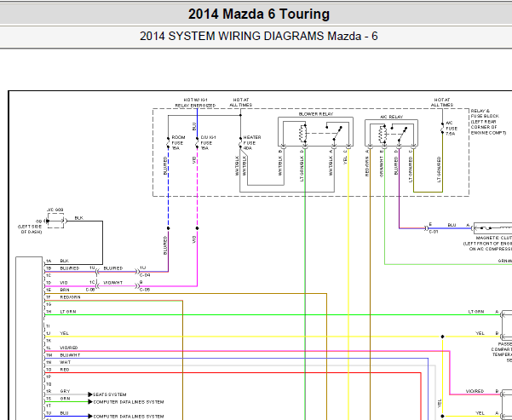Click the "C-08" connector label
This screenshot has height=420, width=512.
click(x=90, y=290)
